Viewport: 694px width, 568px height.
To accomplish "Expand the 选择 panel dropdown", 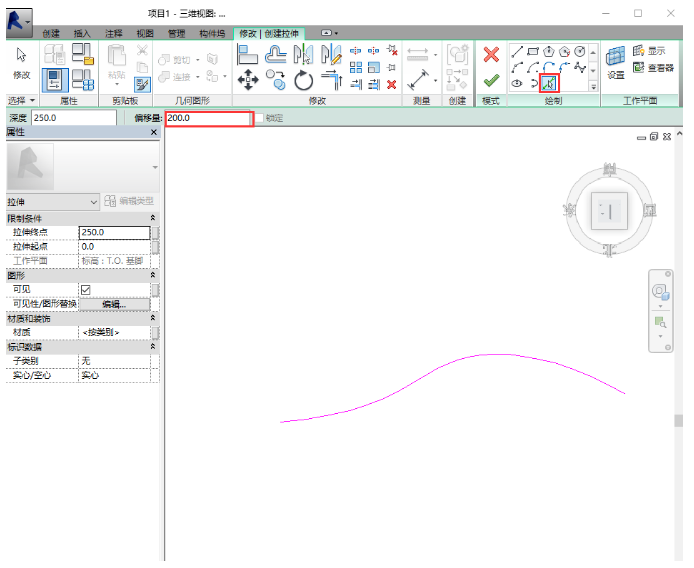I will tap(32, 101).
